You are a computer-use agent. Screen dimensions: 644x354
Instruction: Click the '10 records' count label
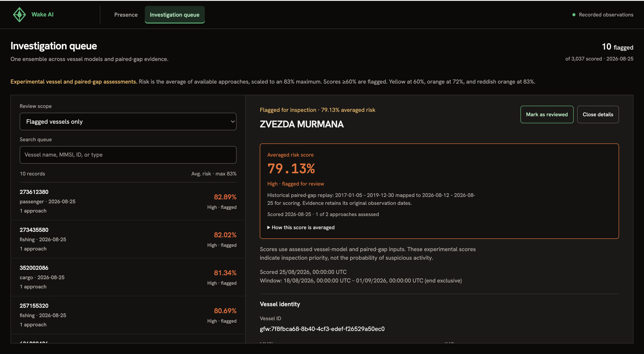[x=32, y=174]
